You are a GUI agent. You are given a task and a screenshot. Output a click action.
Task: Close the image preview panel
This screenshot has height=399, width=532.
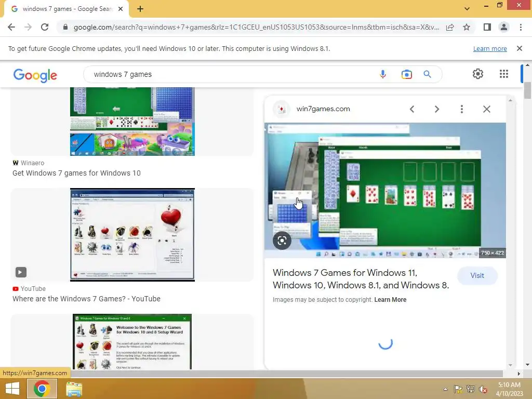(x=486, y=109)
